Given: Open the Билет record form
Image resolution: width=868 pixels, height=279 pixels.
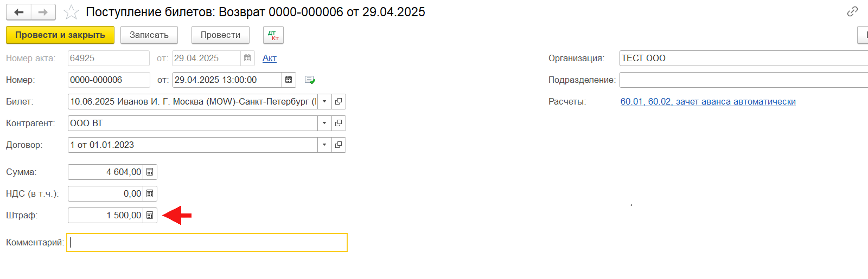Looking at the screenshot, I should [339, 101].
